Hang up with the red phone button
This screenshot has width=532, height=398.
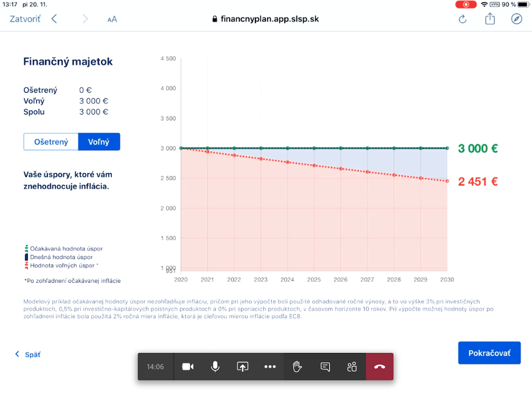pyautogui.click(x=380, y=367)
